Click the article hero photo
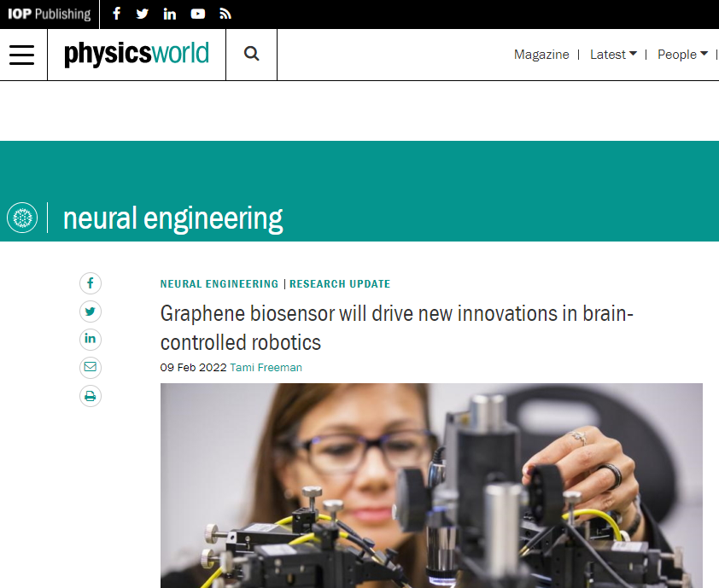719x588 pixels. pyautogui.click(x=431, y=486)
